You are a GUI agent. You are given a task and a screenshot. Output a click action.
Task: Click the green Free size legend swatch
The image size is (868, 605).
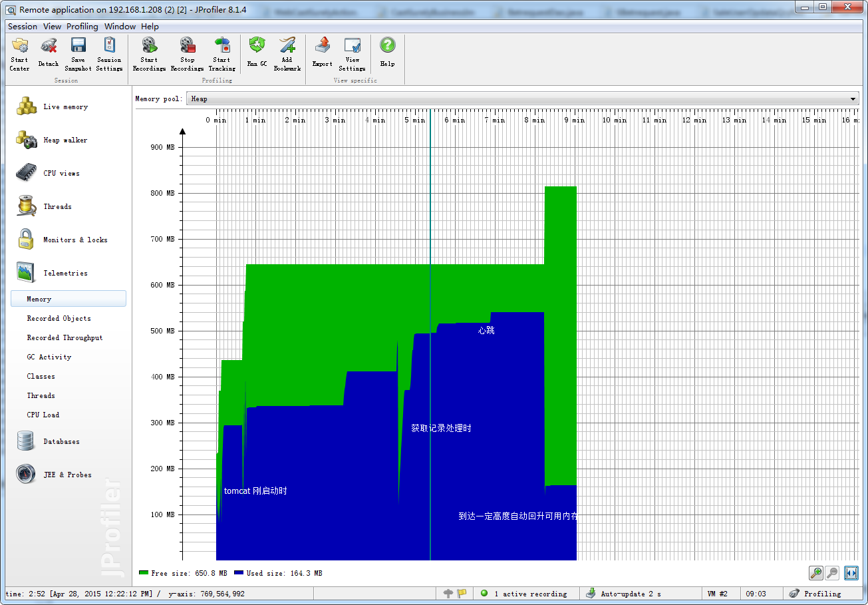click(x=143, y=573)
